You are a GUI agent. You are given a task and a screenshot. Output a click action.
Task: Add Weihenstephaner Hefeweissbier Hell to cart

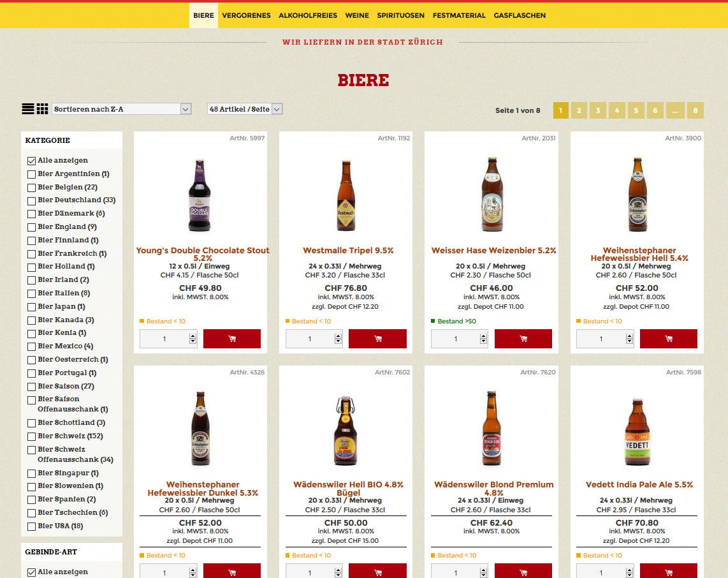[669, 339]
